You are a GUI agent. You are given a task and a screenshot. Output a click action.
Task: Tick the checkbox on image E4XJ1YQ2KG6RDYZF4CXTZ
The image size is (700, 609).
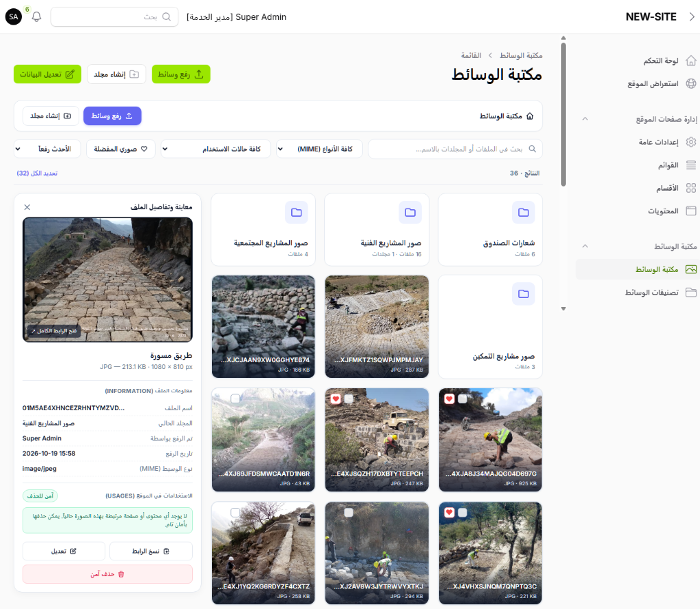pos(235,513)
